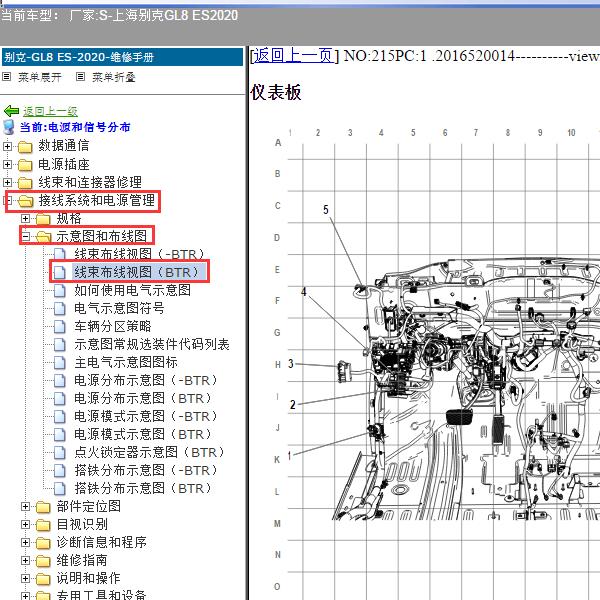Click the folder icon for 说明和操作

tap(43, 579)
